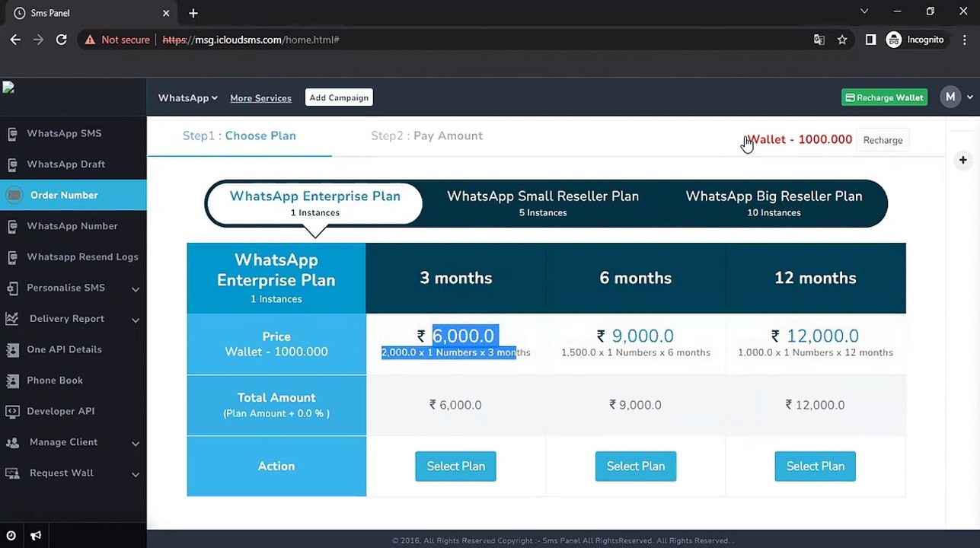Viewport: 980px width, 548px height.
Task: Expand the Manage Client menu
Action: tap(73, 442)
